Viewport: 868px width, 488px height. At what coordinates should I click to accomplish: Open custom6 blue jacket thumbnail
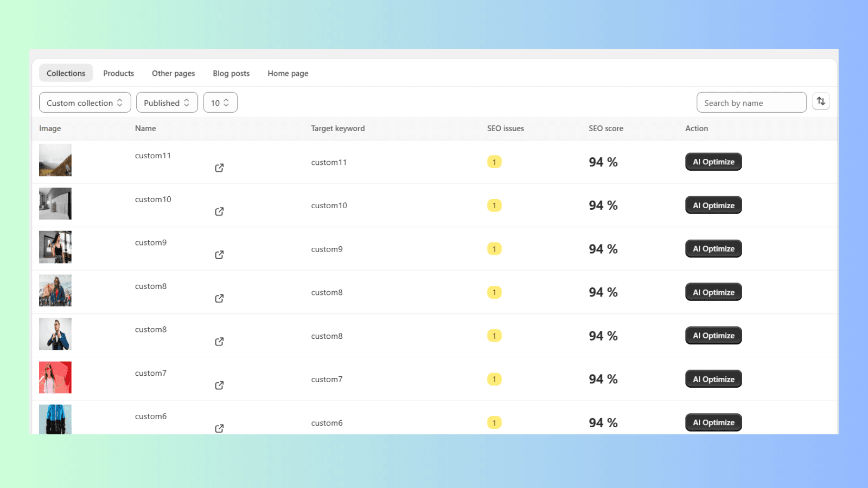click(x=55, y=419)
